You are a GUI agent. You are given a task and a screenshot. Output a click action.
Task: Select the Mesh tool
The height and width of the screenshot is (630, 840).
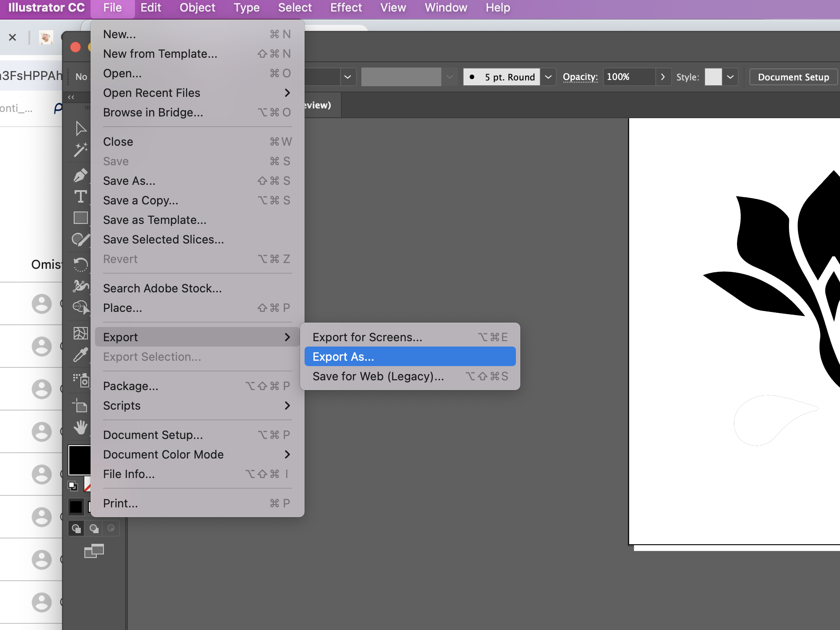coord(80,333)
